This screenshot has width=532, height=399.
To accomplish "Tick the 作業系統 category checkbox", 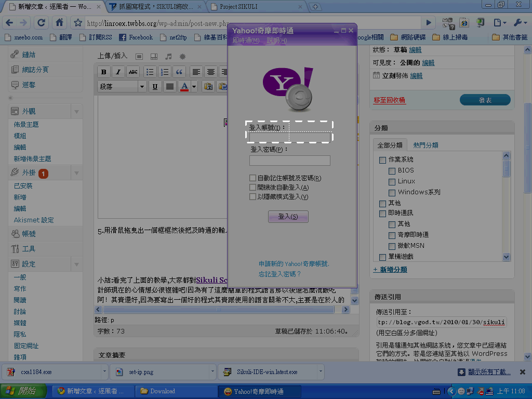I will 383,160.
